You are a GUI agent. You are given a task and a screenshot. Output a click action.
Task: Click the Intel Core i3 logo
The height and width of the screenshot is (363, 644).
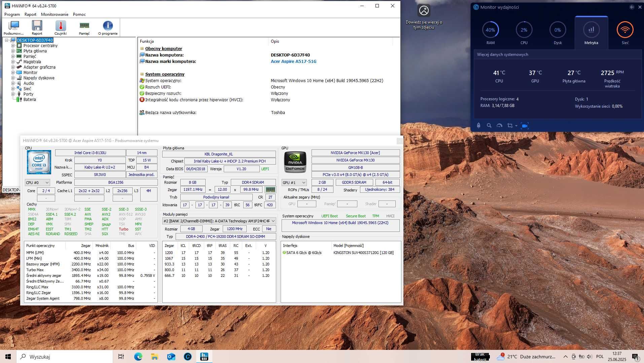click(39, 162)
